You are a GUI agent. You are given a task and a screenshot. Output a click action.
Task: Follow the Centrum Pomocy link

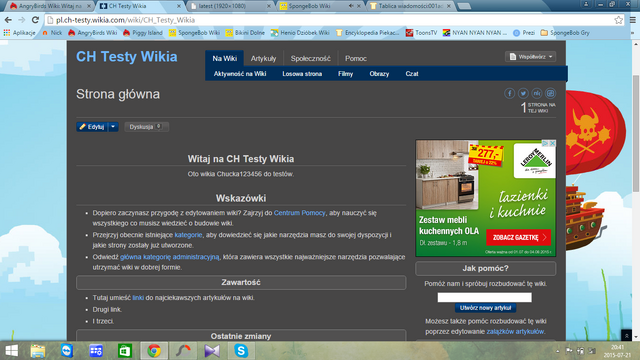[300, 213]
